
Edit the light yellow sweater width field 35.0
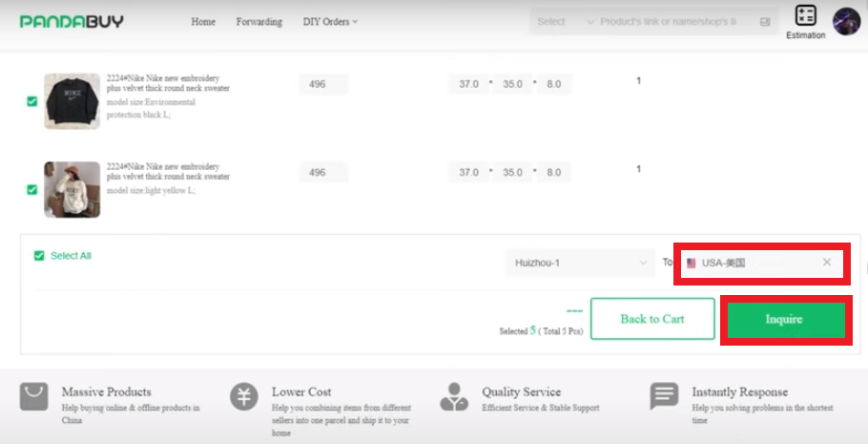[x=512, y=173]
